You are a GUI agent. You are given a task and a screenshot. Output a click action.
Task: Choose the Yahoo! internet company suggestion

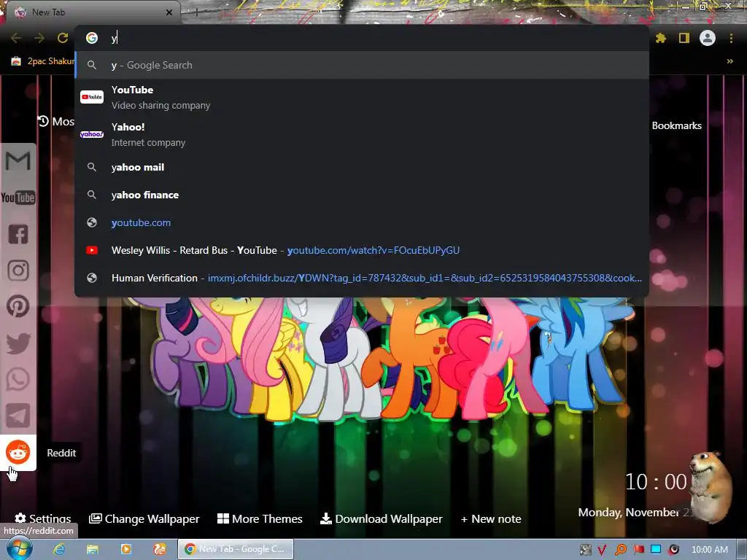coord(362,135)
